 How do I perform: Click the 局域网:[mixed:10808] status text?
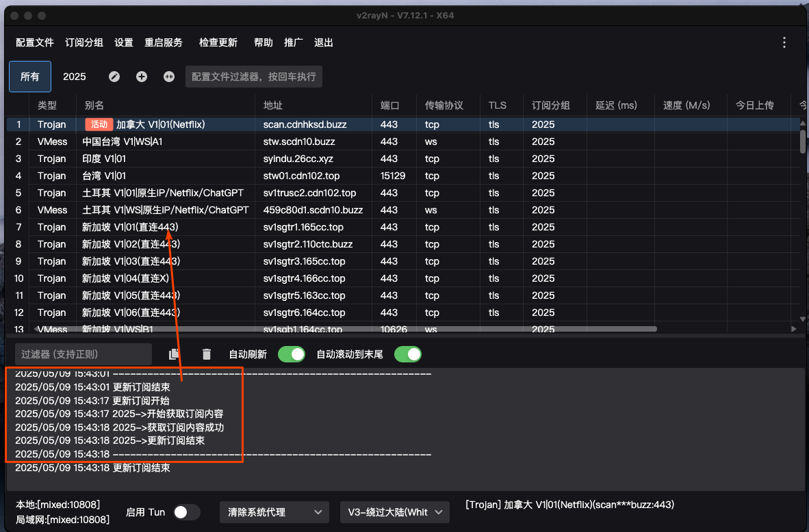pos(62,519)
